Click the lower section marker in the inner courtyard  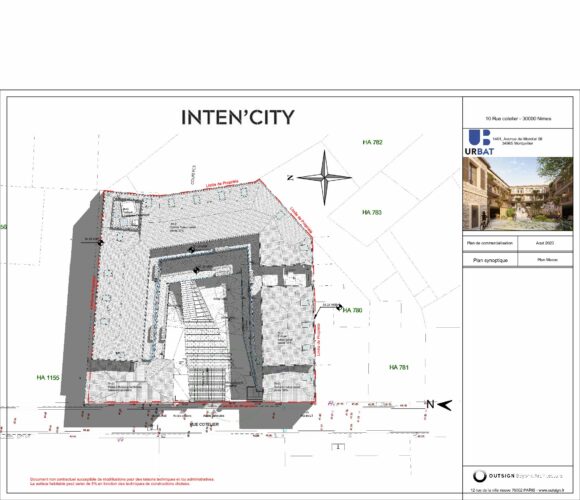coord(197,270)
